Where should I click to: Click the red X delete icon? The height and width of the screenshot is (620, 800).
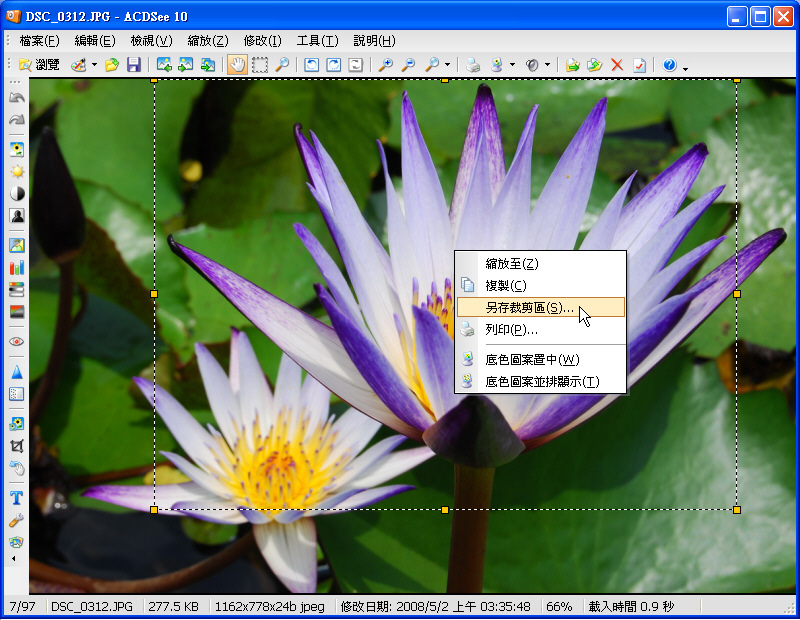(617, 65)
